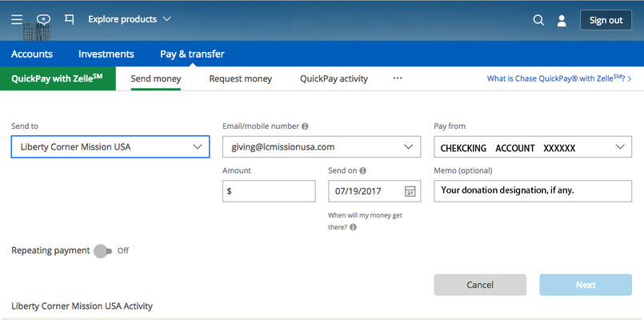The width and height of the screenshot is (644, 320).
Task: Open the search magnifier icon
Action: coord(538,20)
